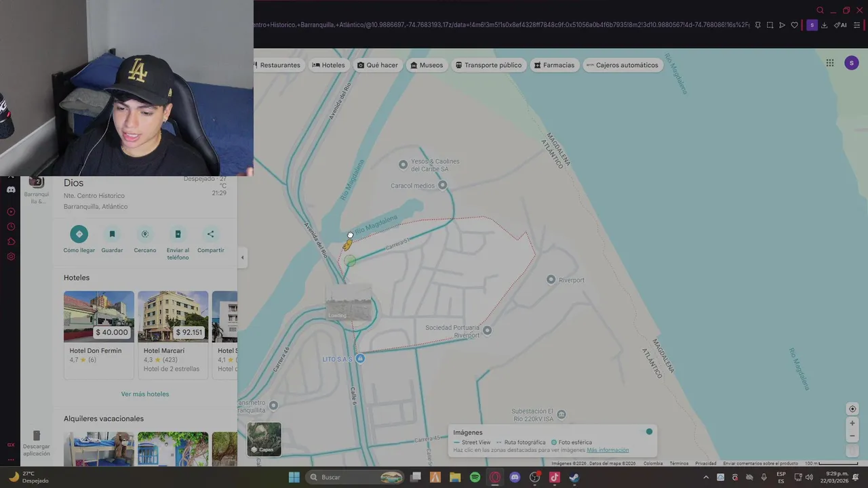Open Spotify from the taskbar
Viewport: 868px width, 488px height.
pyautogui.click(x=475, y=477)
